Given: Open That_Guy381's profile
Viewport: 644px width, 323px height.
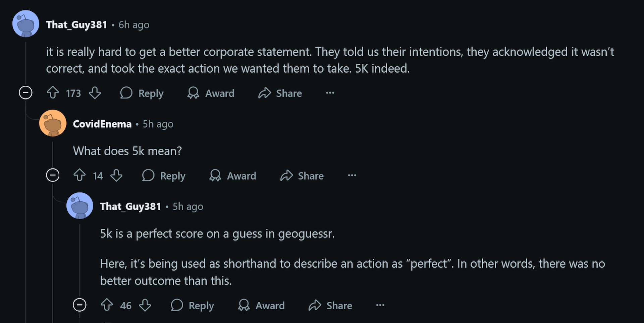Looking at the screenshot, I should (x=77, y=24).
